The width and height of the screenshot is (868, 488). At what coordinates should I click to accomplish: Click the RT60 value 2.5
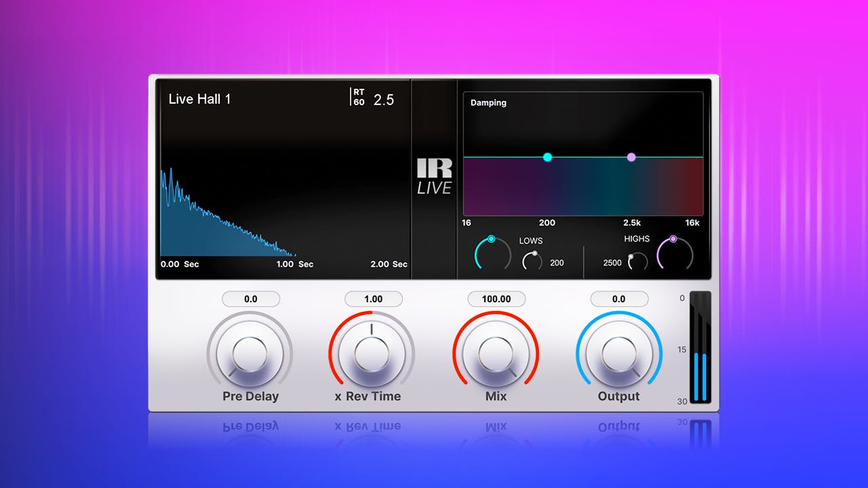pos(383,100)
